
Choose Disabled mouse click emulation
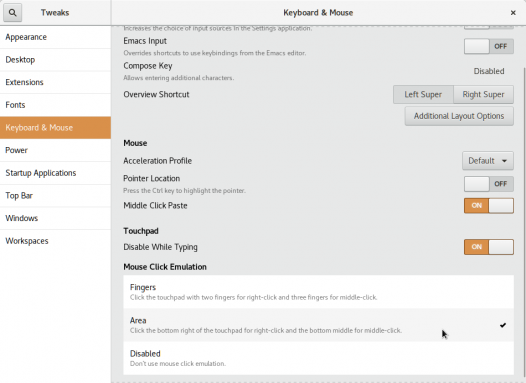(x=318, y=358)
